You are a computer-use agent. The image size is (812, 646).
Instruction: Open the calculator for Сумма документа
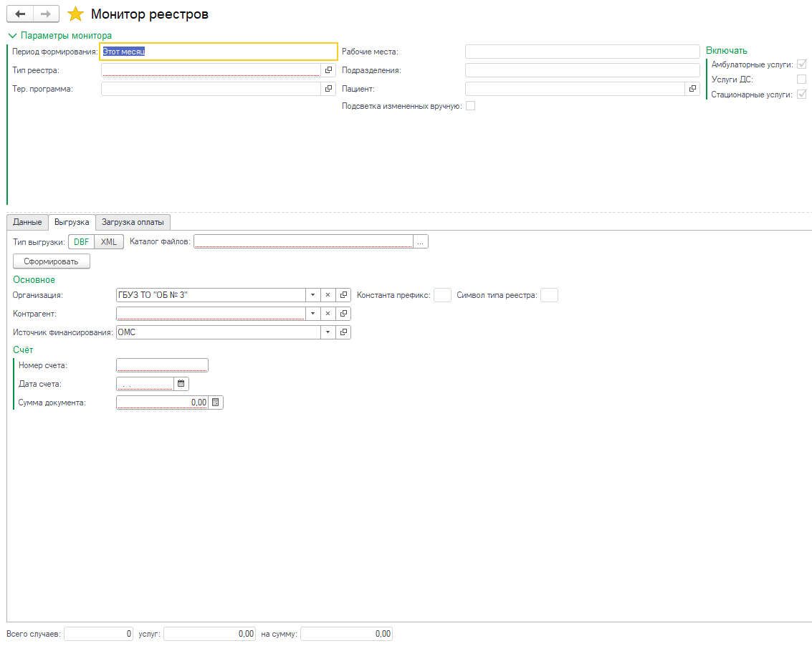[216, 402]
